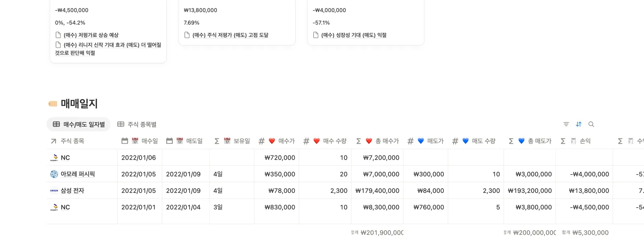Screen dimensions: 644x246
Task: Click the page icon beside 저평가로 상승 예상
Action: click(x=58, y=35)
